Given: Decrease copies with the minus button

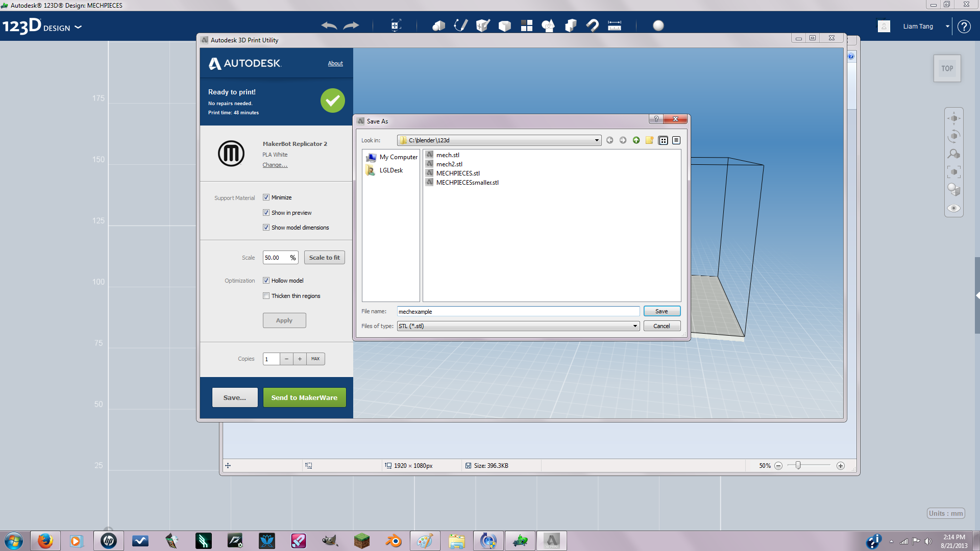Looking at the screenshot, I should [x=286, y=359].
